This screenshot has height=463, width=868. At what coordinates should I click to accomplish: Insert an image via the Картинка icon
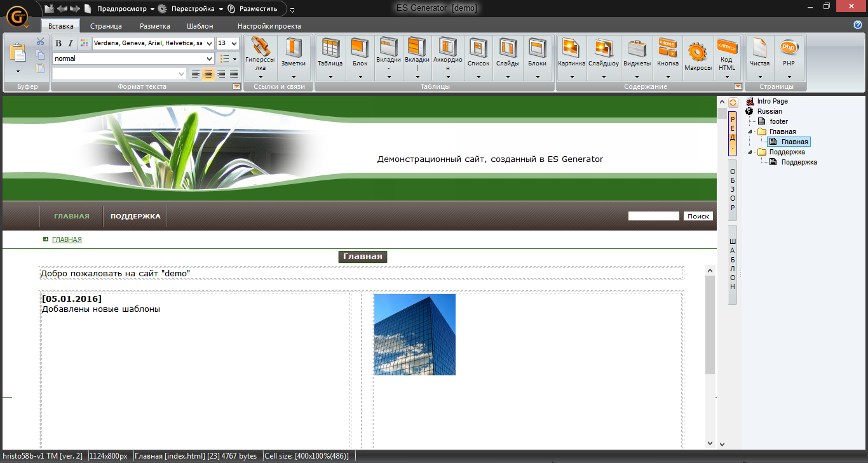(x=571, y=48)
